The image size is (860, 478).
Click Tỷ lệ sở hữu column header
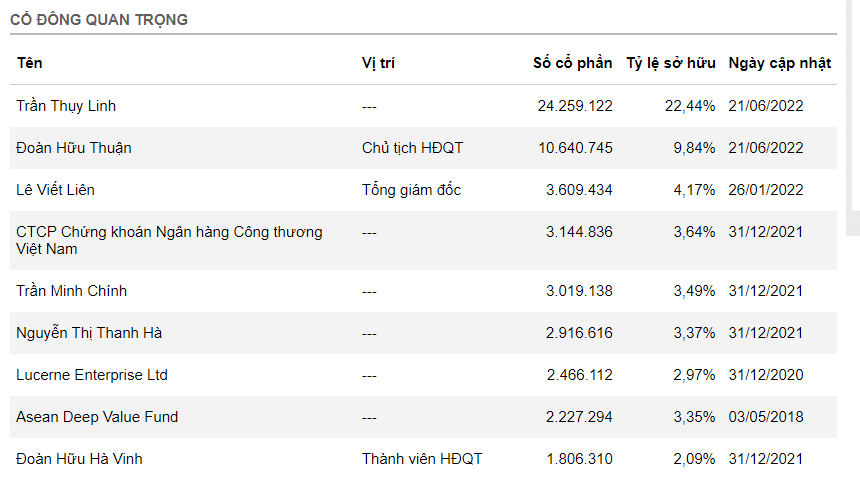point(671,63)
